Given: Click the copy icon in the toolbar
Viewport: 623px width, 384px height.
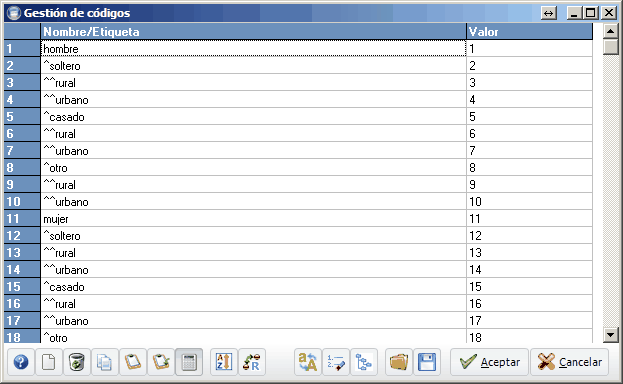Looking at the screenshot, I should 104,362.
